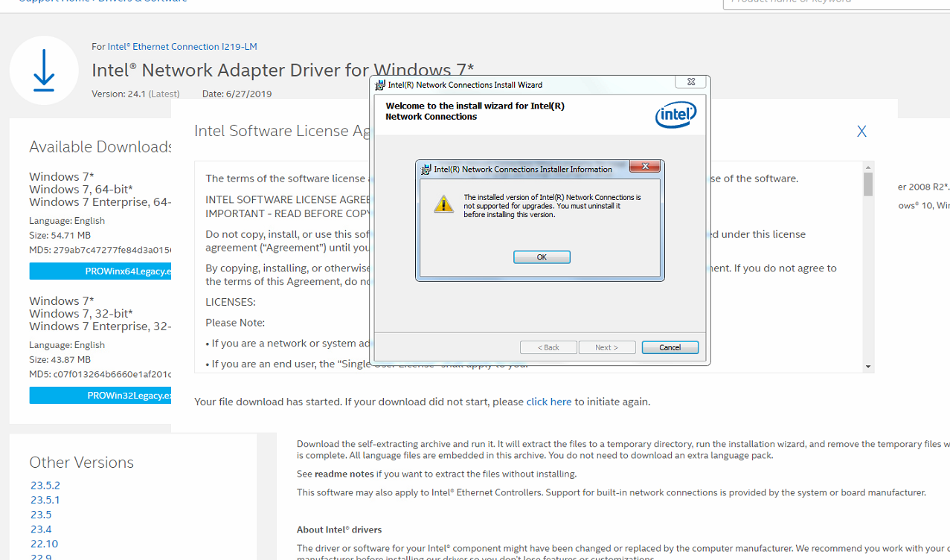Click the disabled Back button in wizard
This screenshot has height=560, width=950.
click(548, 347)
